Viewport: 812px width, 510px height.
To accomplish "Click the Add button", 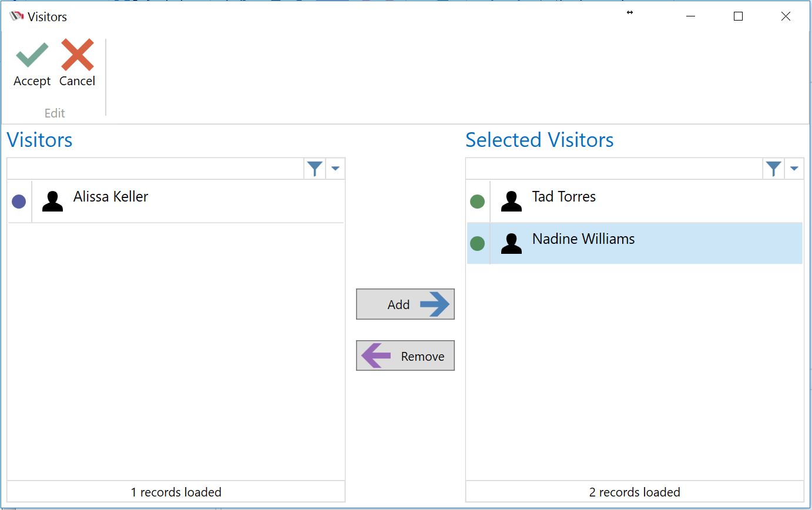I will point(405,304).
